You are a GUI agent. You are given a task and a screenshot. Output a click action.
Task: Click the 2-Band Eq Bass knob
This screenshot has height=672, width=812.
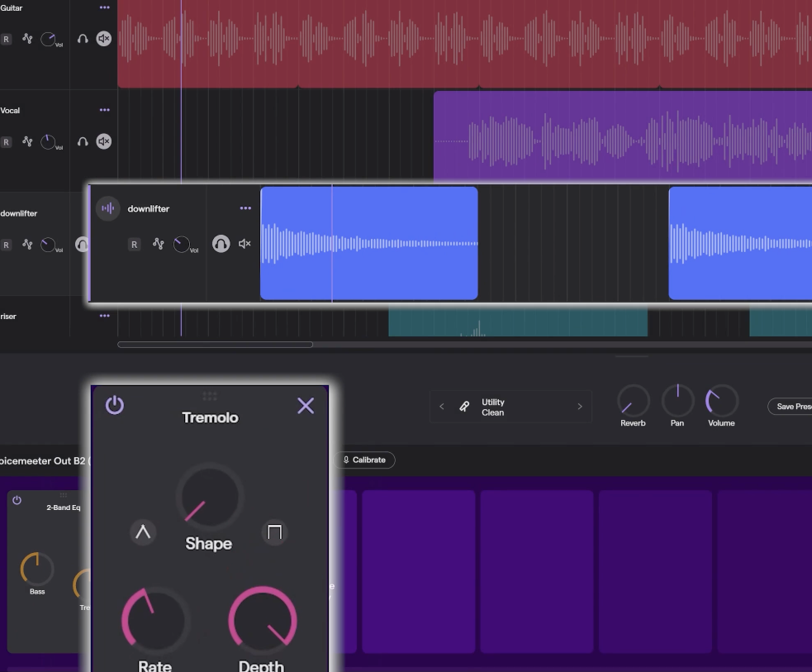tap(37, 569)
